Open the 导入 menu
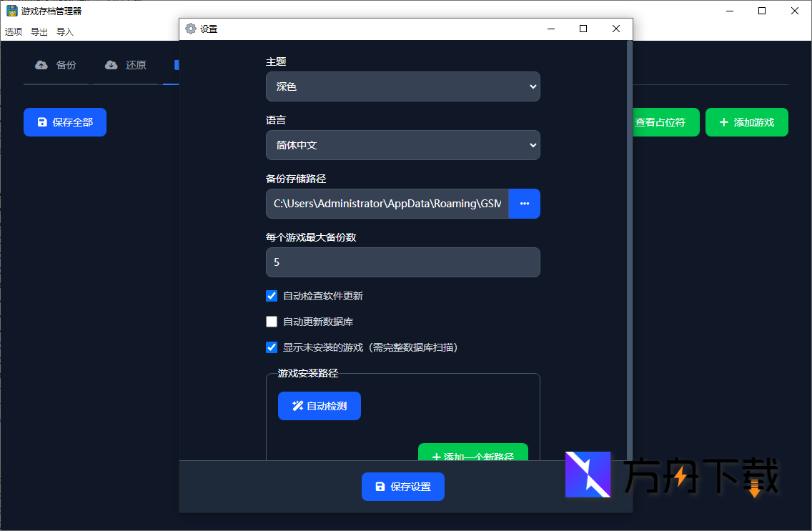The image size is (812, 531). pos(64,31)
